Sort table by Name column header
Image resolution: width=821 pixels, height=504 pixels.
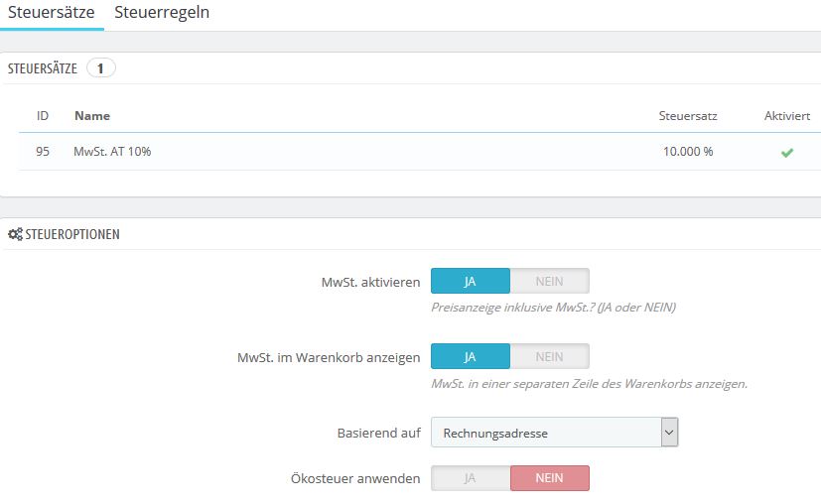(92, 116)
